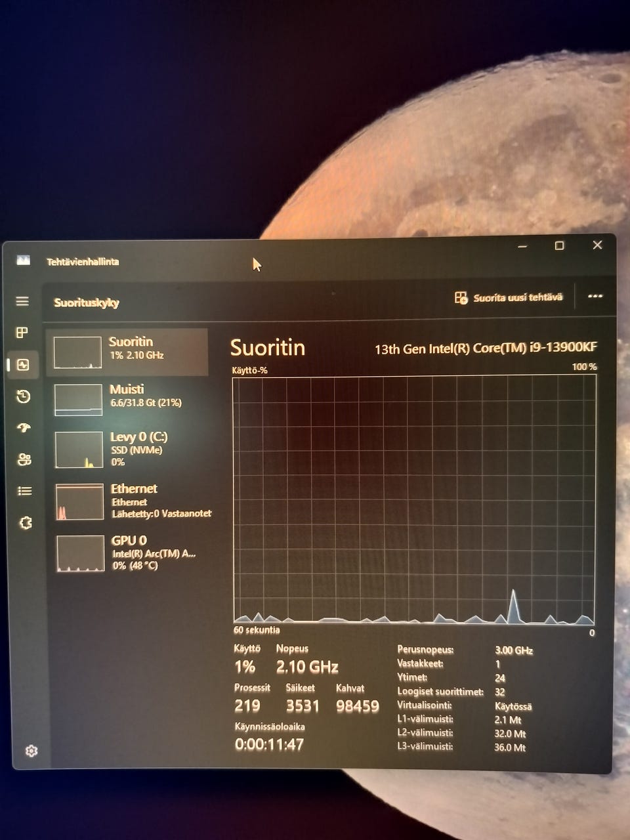Image resolution: width=630 pixels, height=840 pixels.
Task: Click the L1-välimuisti label
Action: pos(425,719)
